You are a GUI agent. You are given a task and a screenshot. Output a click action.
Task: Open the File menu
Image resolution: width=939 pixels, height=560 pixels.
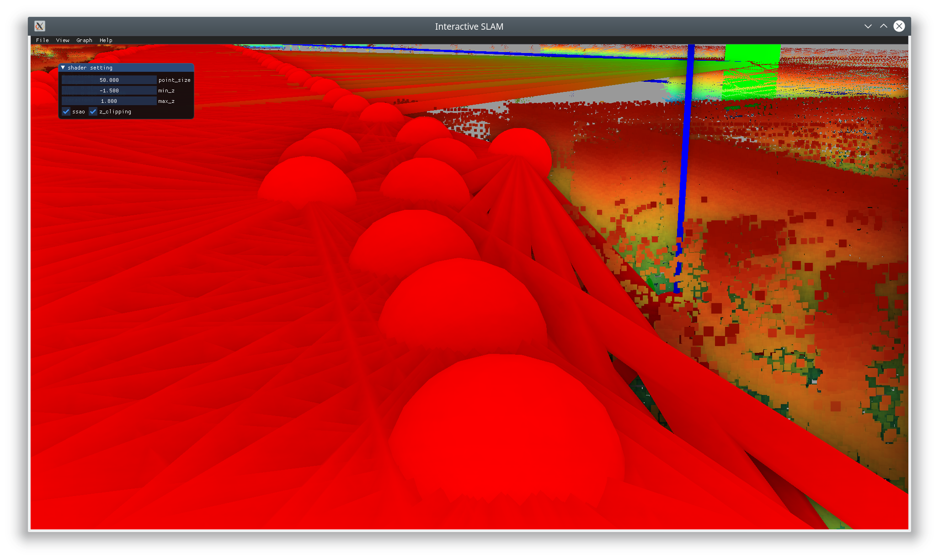click(x=42, y=40)
